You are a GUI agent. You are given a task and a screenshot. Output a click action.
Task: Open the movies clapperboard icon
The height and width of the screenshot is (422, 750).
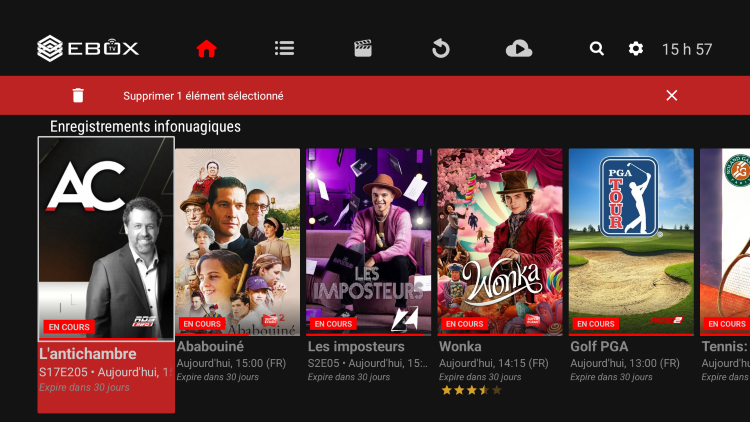[x=363, y=48]
